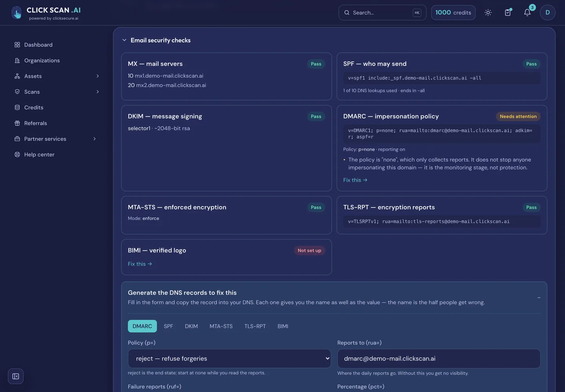Click the DMARC record code block
Screen dimensions: 565x392
click(x=442, y=134)
